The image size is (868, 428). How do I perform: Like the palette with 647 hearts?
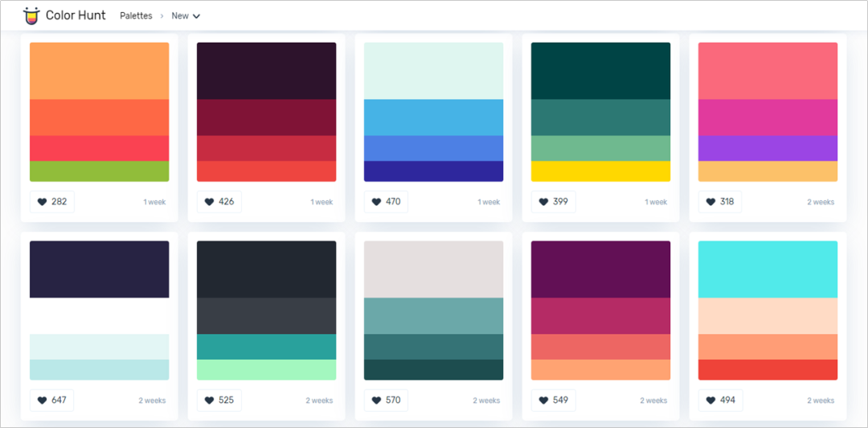click(52, 401)
